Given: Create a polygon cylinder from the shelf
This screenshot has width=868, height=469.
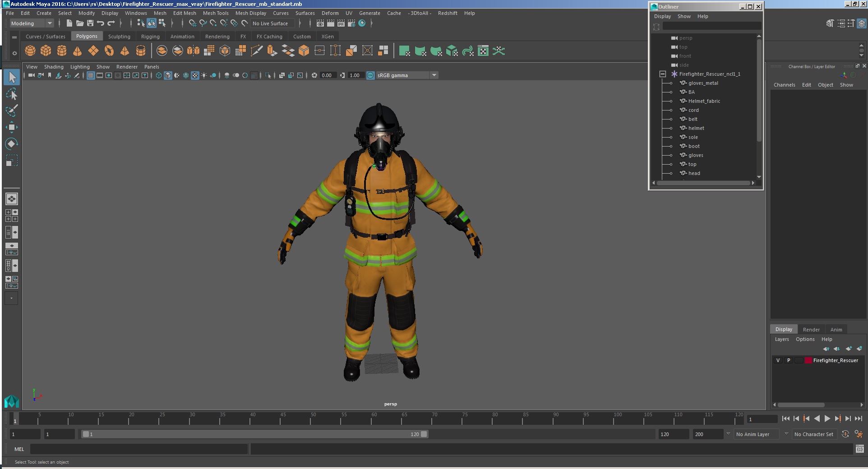Looking at the screenshot, I should 62,51.
